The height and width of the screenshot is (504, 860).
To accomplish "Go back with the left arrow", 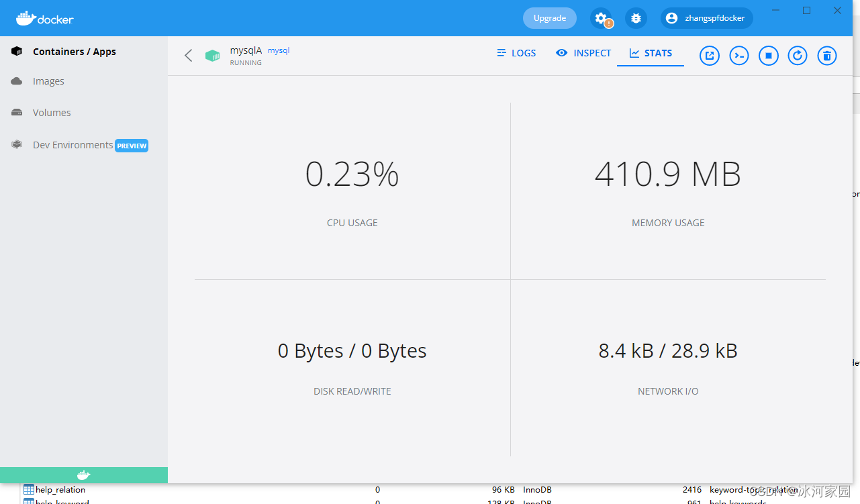I will coord(189,55).
